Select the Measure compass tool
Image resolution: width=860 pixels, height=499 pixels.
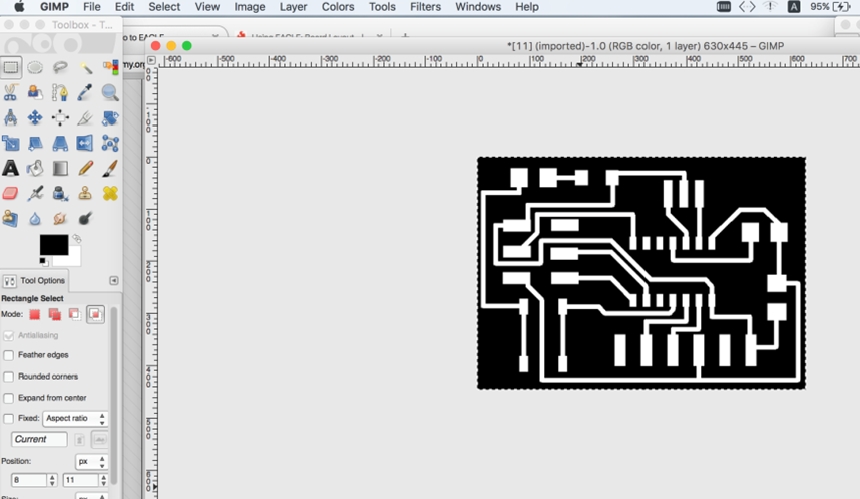10,118
